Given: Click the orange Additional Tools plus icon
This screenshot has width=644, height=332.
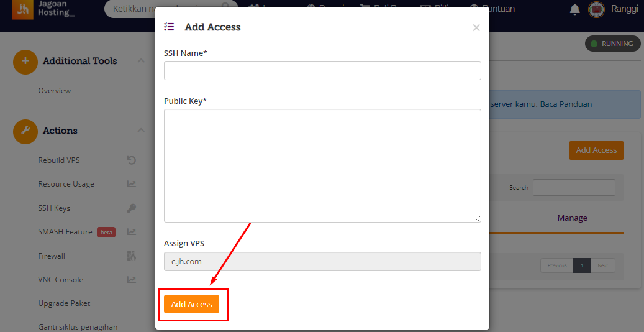Looking at the screenshot, I should pyautogui.click(x=25, y=62).
